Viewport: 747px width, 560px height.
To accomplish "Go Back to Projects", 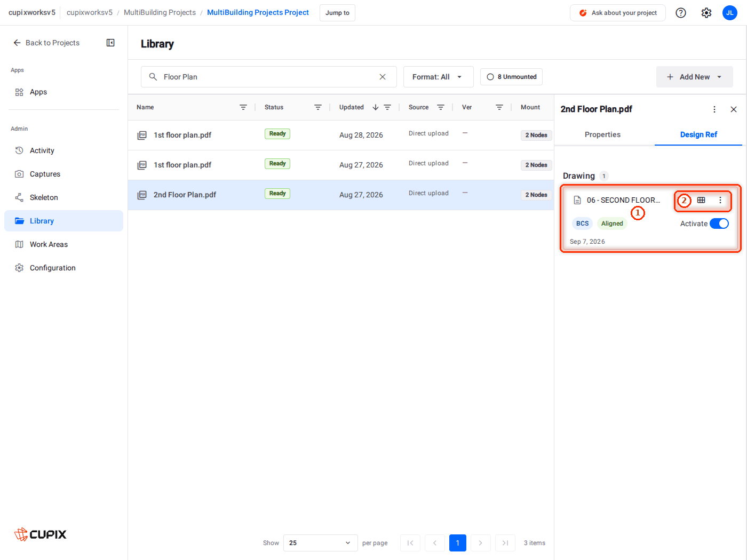I will coord(46,43).
